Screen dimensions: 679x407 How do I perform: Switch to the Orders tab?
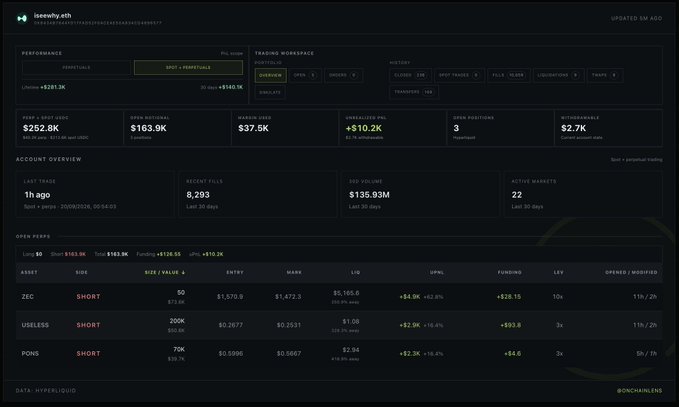(x=343, y=75)
